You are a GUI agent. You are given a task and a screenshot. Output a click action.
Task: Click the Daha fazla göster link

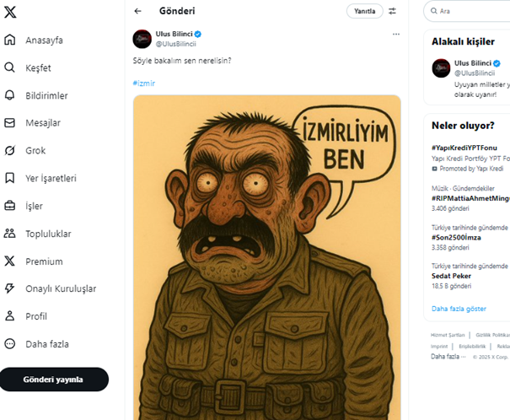click(x=459, y=309)
